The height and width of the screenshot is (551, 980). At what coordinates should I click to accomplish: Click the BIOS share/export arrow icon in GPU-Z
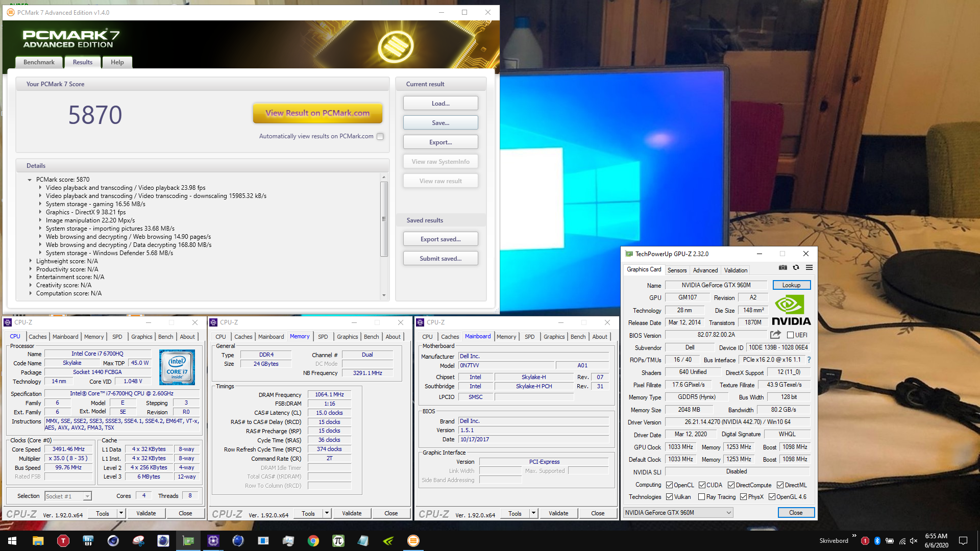(x=775, y=335)
